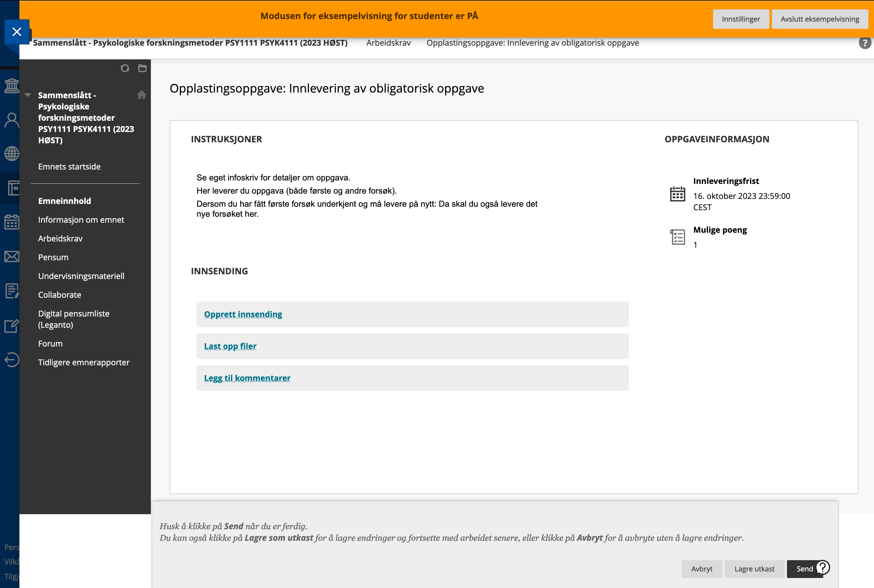
Task: Click the Send button to submit
Action: click(804, 568)
